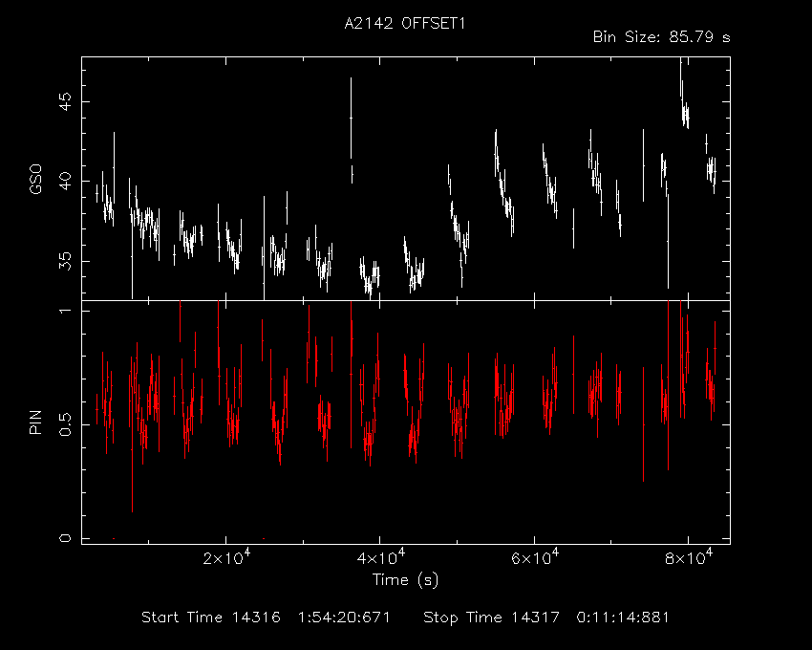Viewport: 812px width, 650px height.
Task: Click the GSO axis tick label '40'
Action: pos(66,182)
